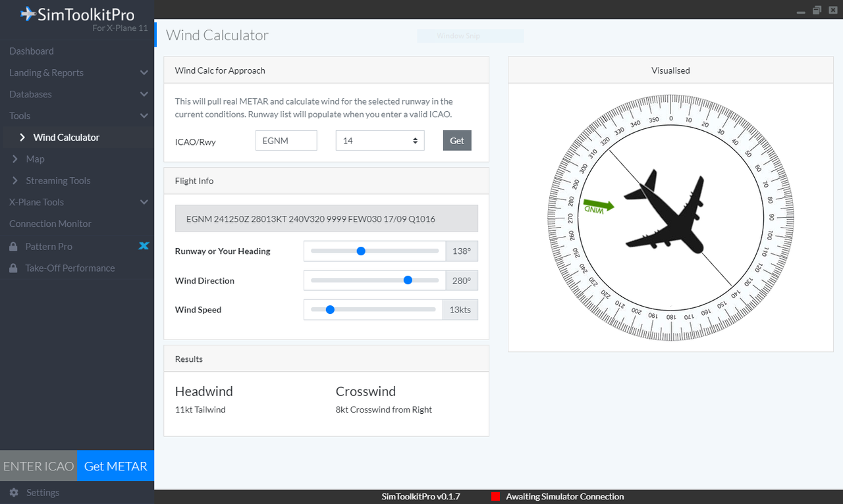Click Awaiting Simulator Connection status text

pos(565,497)
